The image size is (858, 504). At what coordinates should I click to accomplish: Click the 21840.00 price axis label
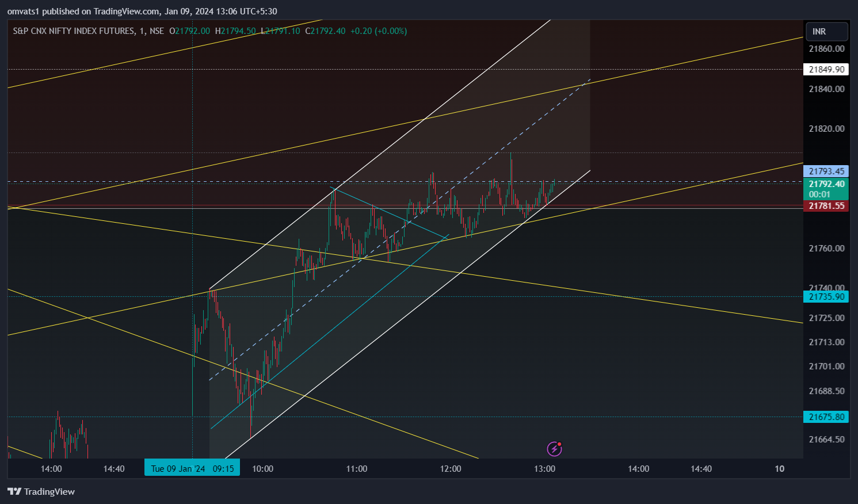(x=826, y=89)
